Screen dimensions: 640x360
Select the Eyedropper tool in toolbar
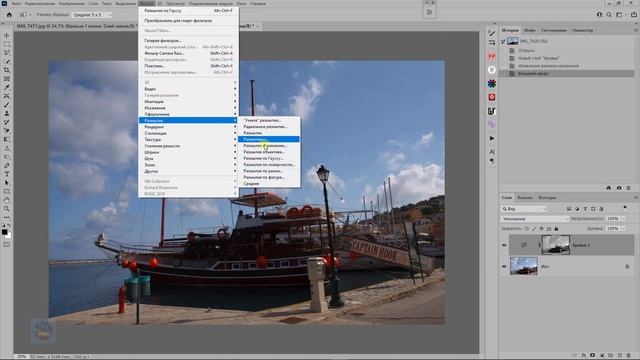click(x=7, y=87)
